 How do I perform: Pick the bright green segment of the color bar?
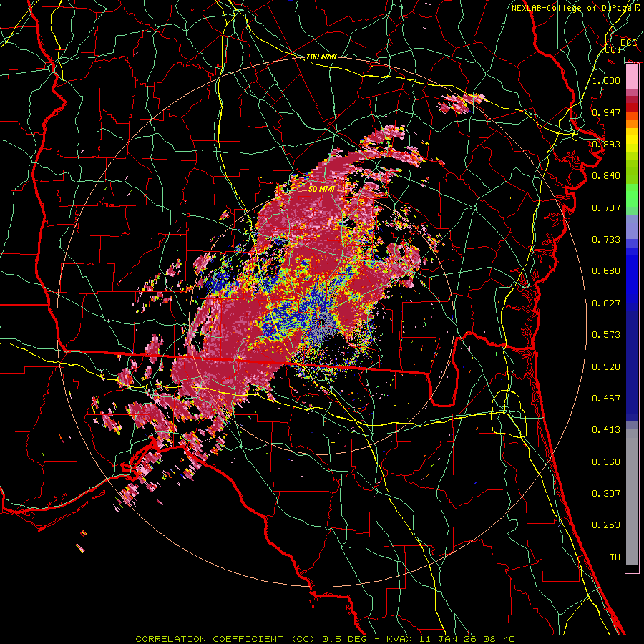click(632, 195)
